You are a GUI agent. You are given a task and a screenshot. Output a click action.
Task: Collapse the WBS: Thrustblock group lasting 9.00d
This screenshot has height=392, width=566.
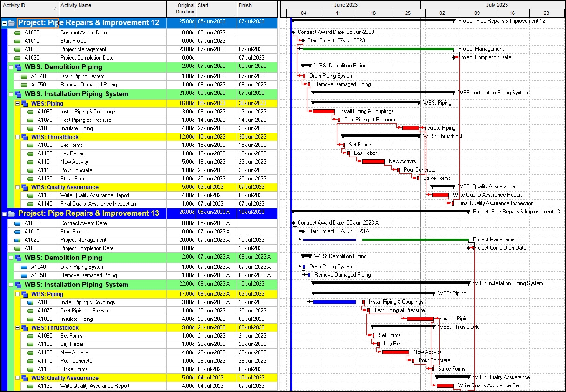point(17,328)
